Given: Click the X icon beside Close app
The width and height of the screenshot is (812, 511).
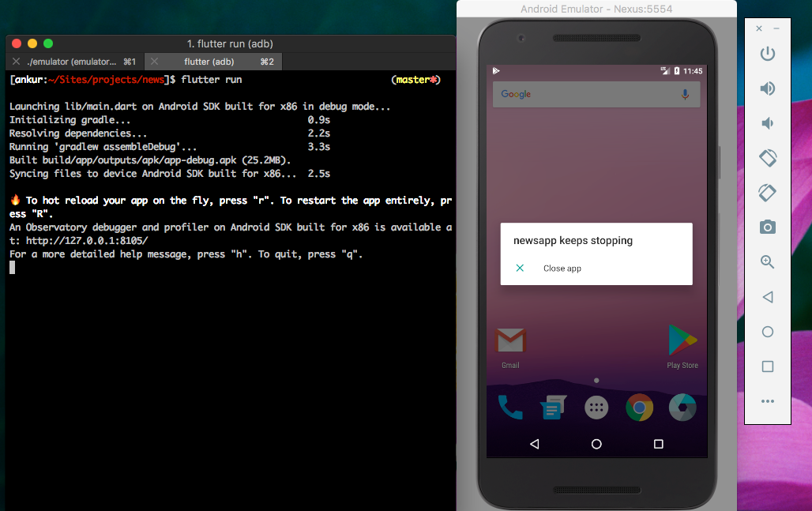Looking at the screenshot, I should 520,268.
